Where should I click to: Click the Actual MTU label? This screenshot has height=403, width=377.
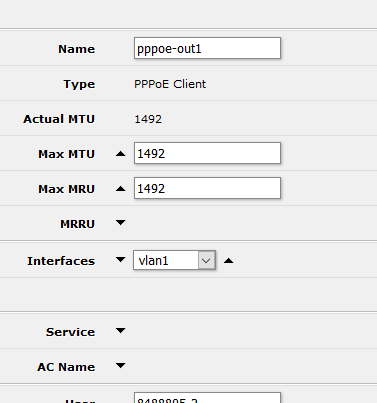point(59,119)
